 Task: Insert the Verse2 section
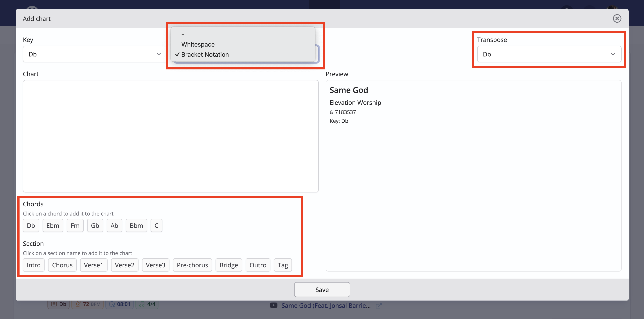click(124, 265)
